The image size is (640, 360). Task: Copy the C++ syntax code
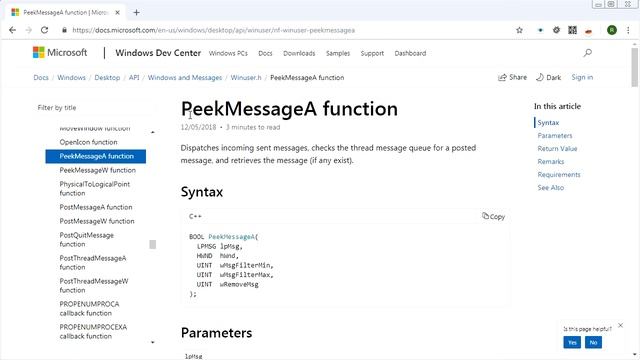(x=493, y=216)
